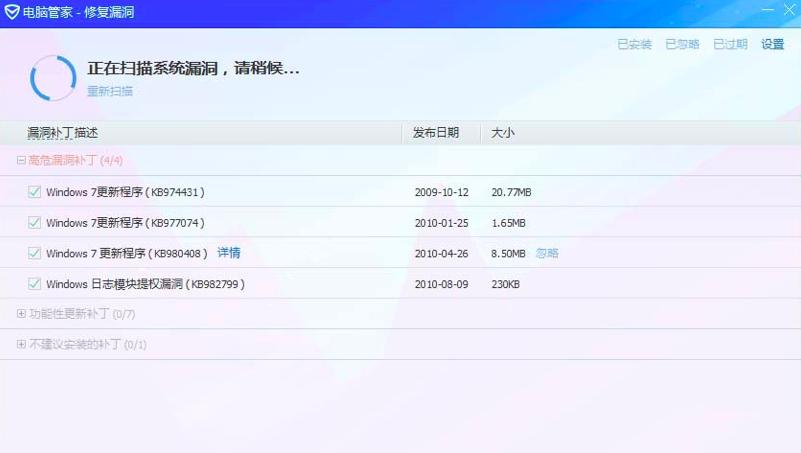Click the 2010-01-25 date cell
801x453 pixels.
coord(441,223)
